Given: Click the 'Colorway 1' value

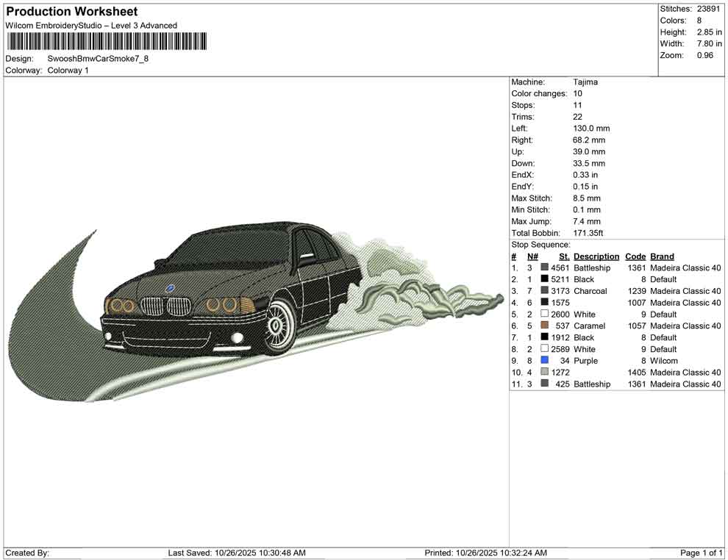Looking at the screenshot, I should (x=68, y=71).
